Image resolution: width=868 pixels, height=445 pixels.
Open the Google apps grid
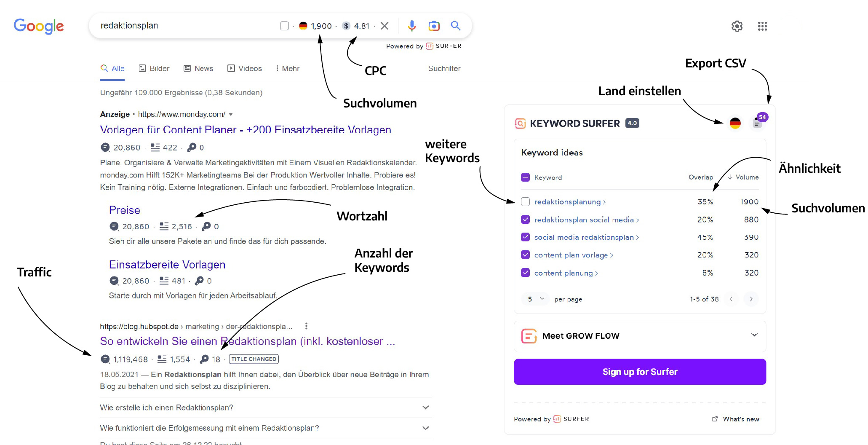(x=762, y=26)
